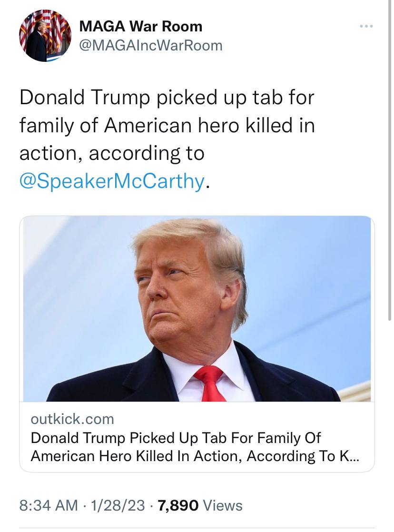Image resolution: width=394 pixels, height=532 pixels.
Task: Click the 7,890 view count number
Action: [177, 505]
